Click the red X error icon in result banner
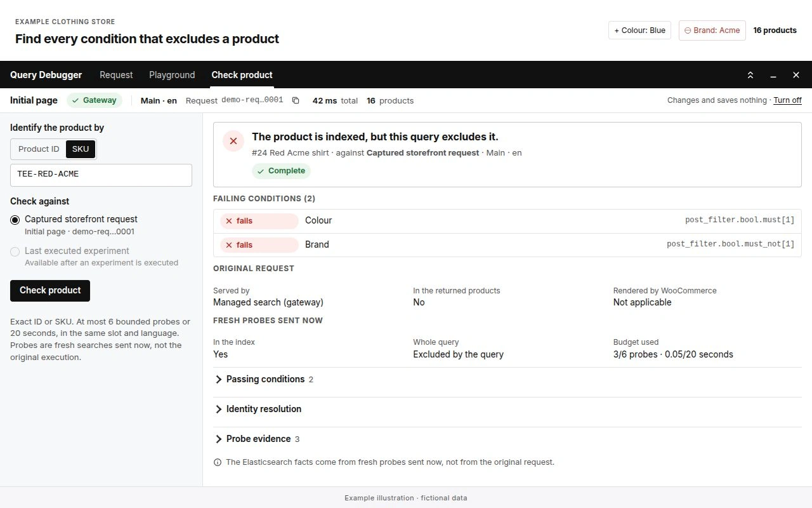This screenshot has height=508, width=812. tap(233, 141)
